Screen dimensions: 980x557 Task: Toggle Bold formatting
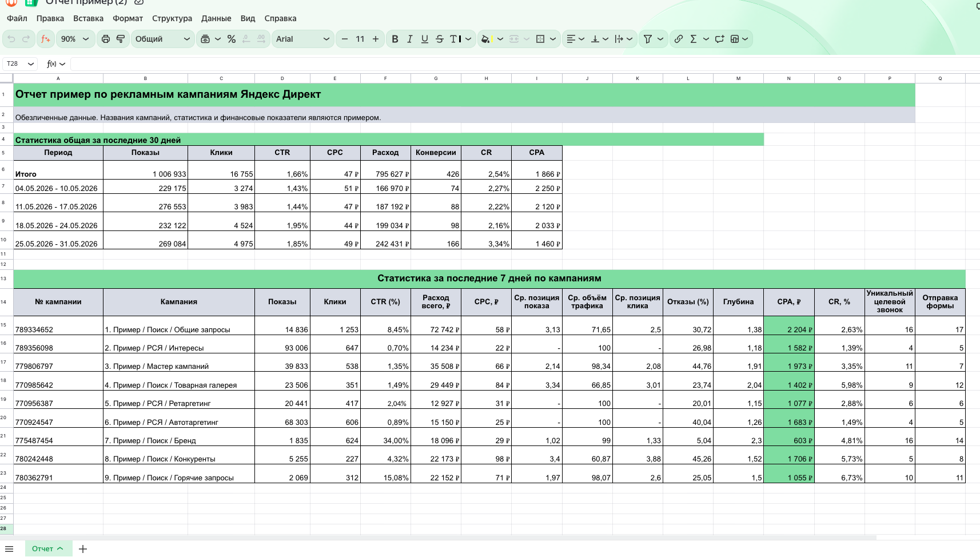click(395, 39)
